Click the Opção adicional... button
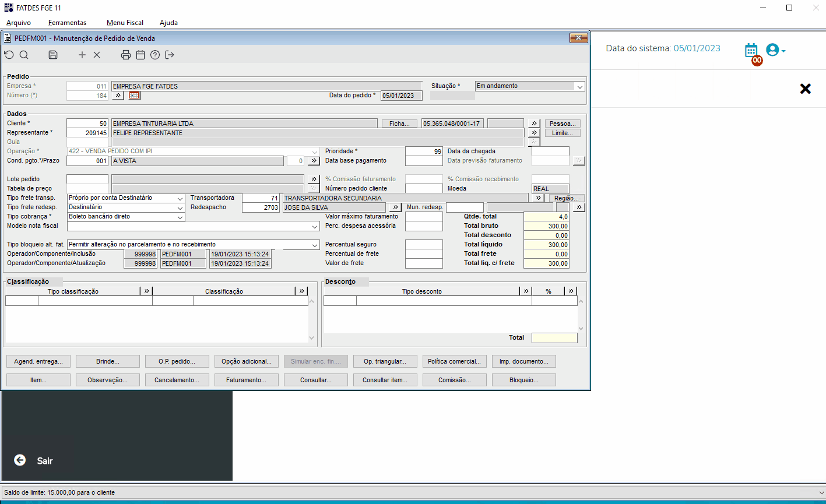 (247, 361)
